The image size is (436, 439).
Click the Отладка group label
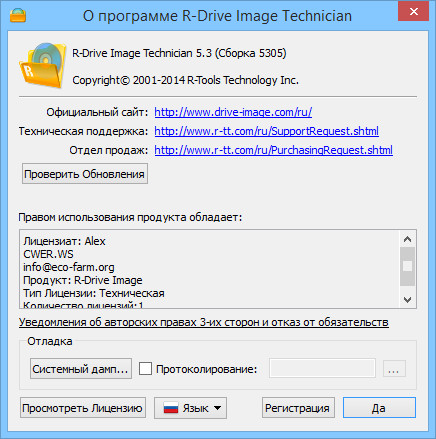pos(50,341)
